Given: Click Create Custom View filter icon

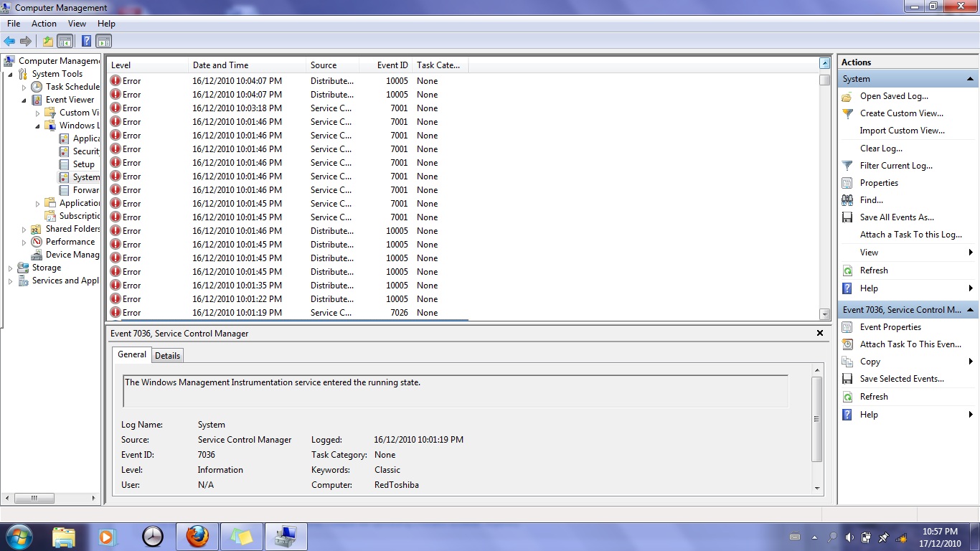Looking at the screenshot, I should [847, 113].
